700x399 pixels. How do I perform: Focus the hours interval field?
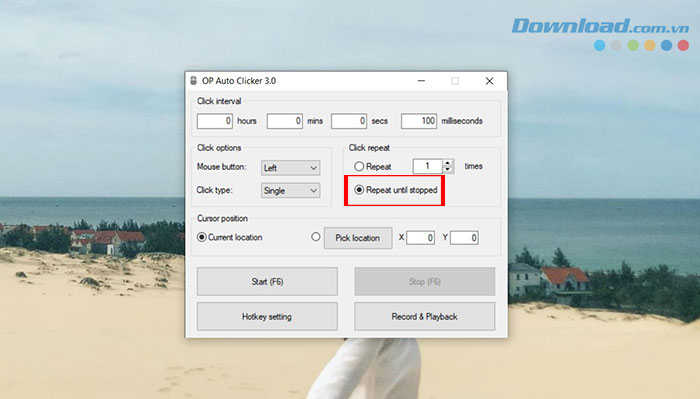click(215, 121)
